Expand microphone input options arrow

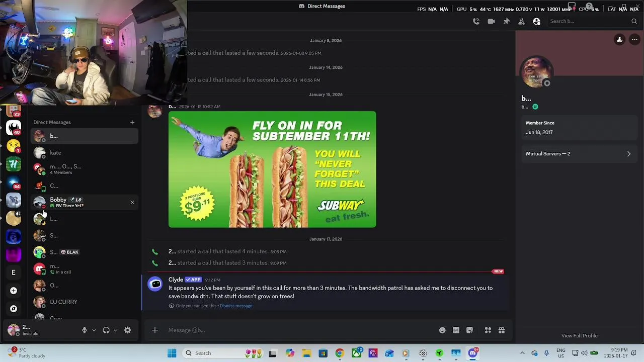(x=94, y=330)
